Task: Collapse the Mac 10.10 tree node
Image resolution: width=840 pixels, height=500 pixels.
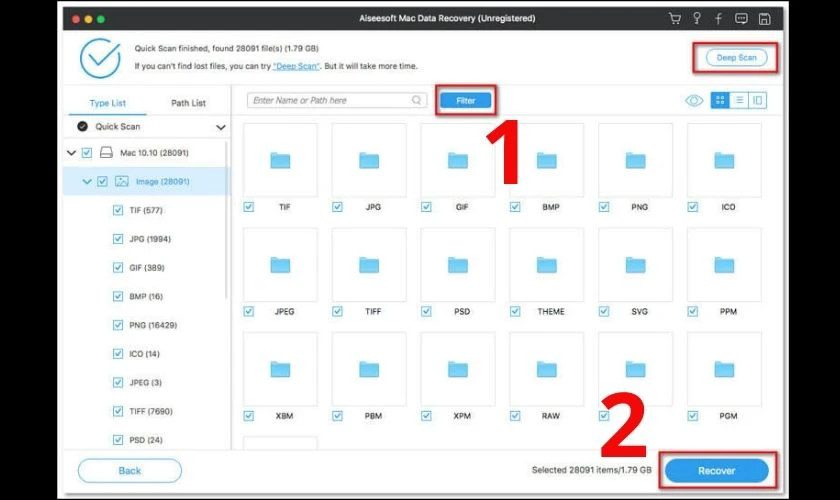Action: (x=71, y=153)
